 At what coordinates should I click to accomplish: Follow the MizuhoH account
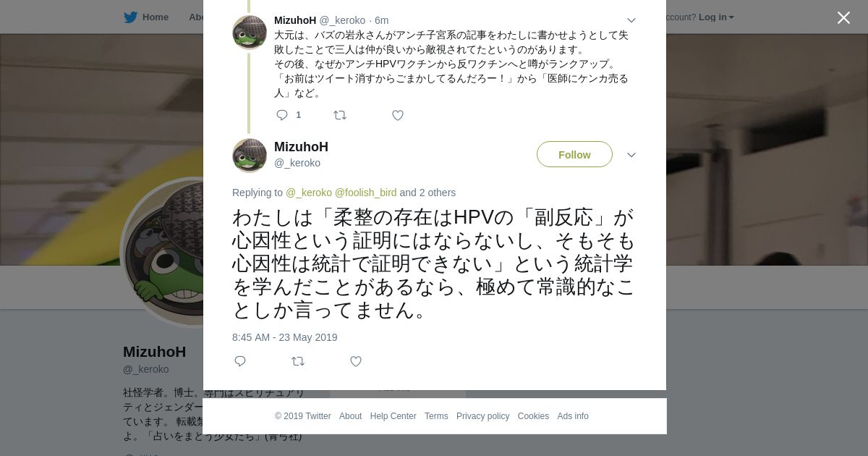click(574, 155)
